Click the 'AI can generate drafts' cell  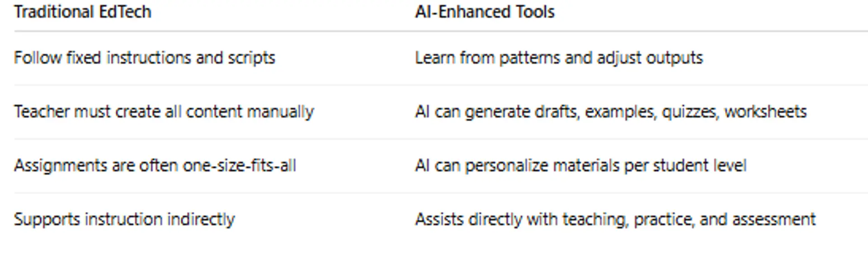pos(610,111)
